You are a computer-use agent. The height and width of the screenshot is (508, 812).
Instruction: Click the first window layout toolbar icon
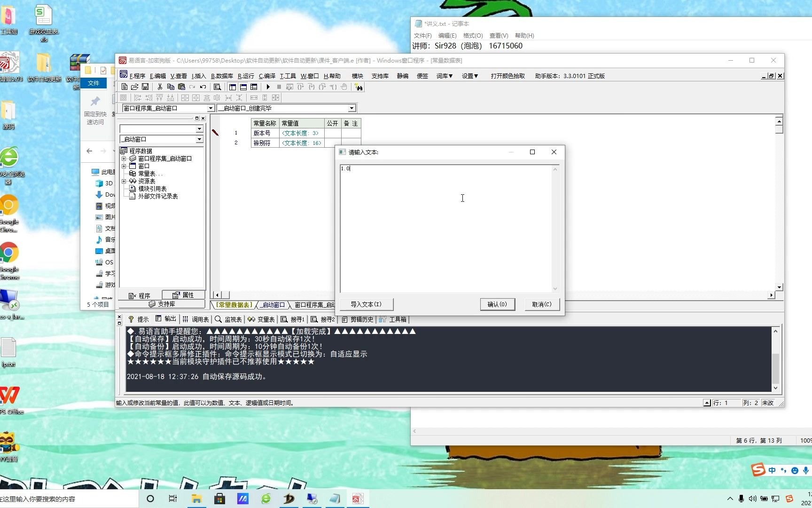(233, 87)
